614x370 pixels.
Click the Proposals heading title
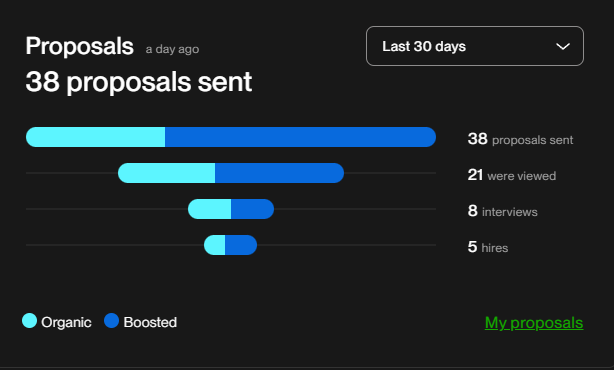click(x=79, y=46)
